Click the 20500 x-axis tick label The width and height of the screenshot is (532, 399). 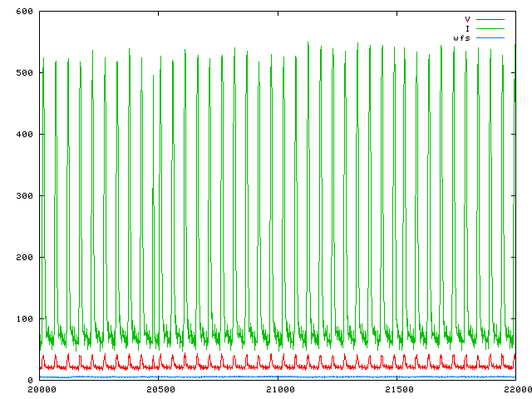[160, 389]
